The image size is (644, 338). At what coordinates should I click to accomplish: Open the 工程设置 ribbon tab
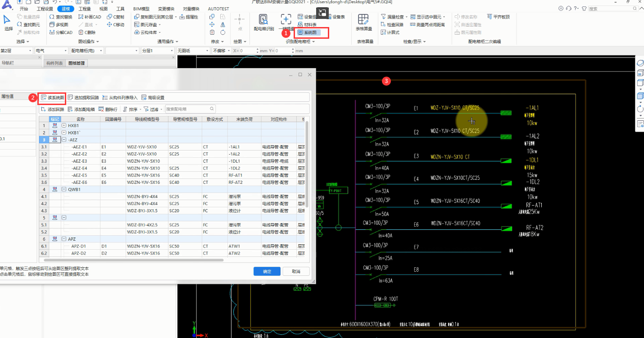44,9
